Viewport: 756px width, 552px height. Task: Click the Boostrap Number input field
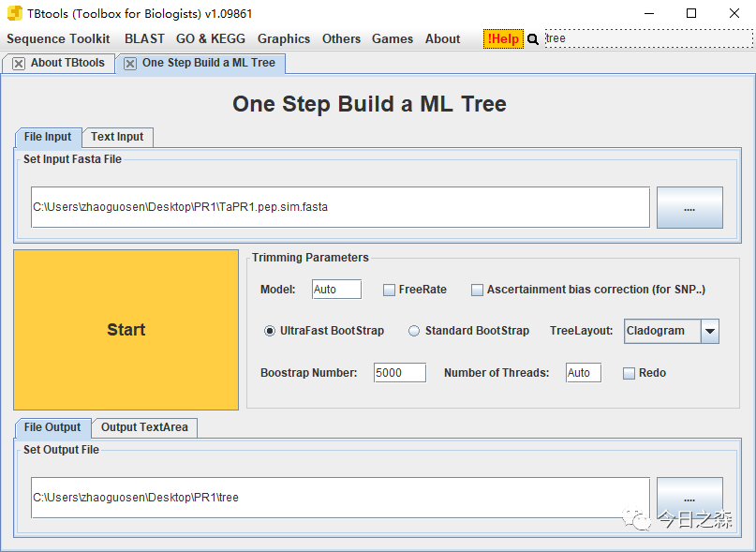pyautogui.click(x=400, y=373)
